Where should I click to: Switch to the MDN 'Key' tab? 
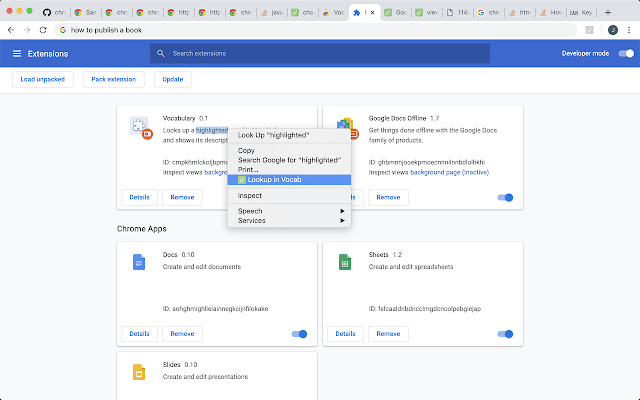pyautogui.click(x=582, y=13)
